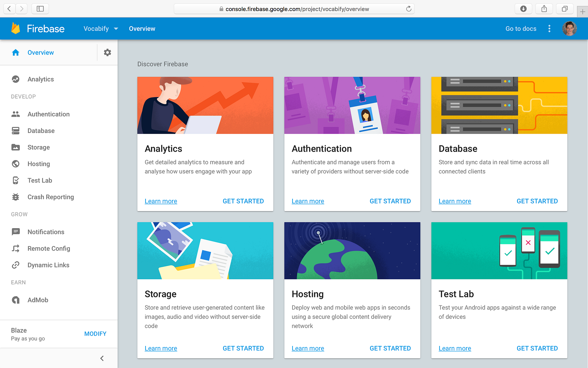Click GET STARTED on the Test Lab card
The height and width of the screenshot is (368, 588).
click(x=537, y=348)
